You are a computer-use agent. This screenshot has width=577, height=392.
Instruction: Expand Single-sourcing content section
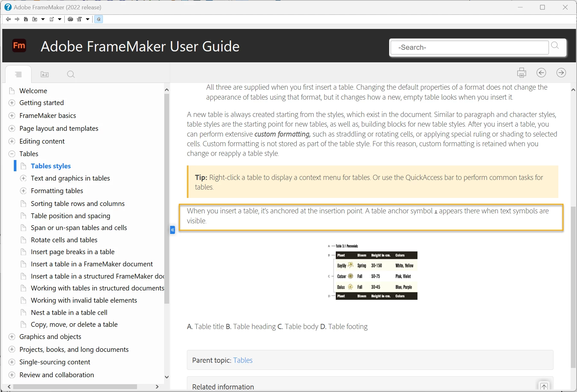12,362
